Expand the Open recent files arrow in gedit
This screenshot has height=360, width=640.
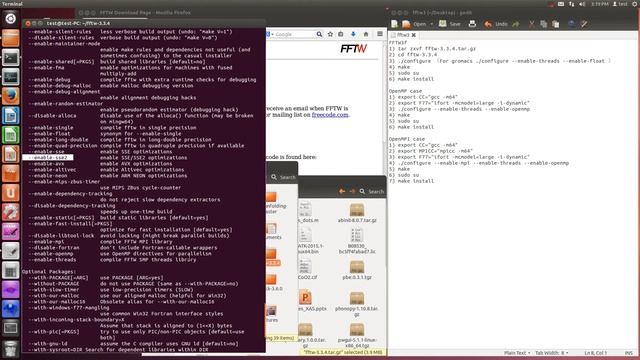click(431, 24)
